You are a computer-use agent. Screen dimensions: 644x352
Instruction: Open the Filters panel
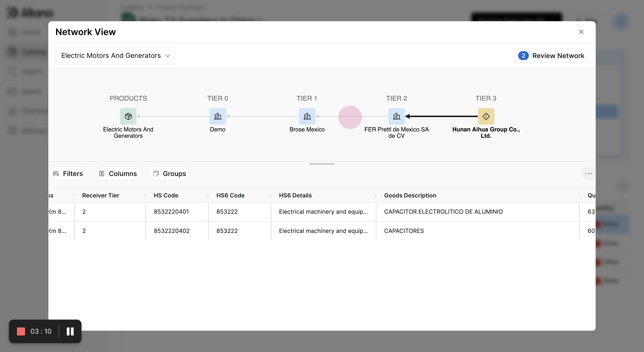pyautogui.click(x=68, y=174)
